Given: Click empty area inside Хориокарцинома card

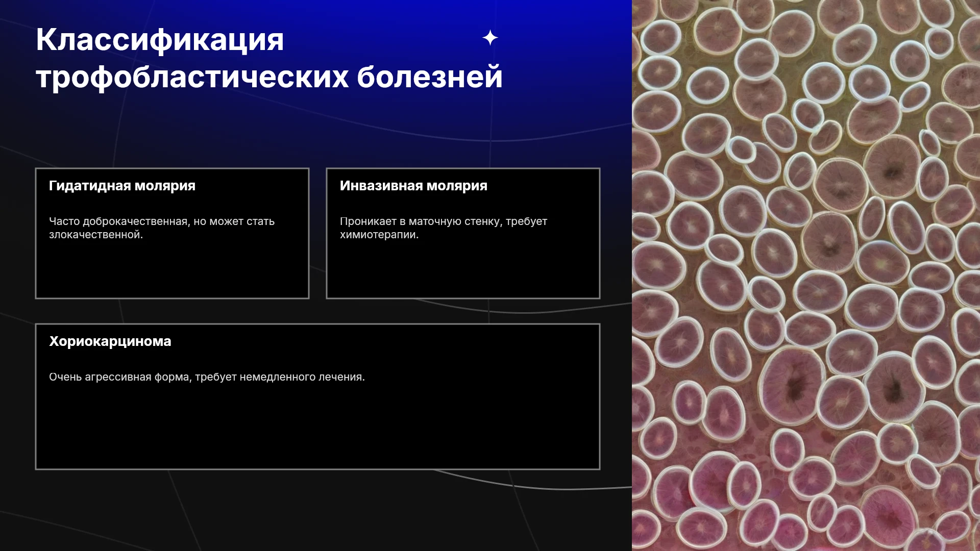Looking at the screenshot, I should 317,429.
